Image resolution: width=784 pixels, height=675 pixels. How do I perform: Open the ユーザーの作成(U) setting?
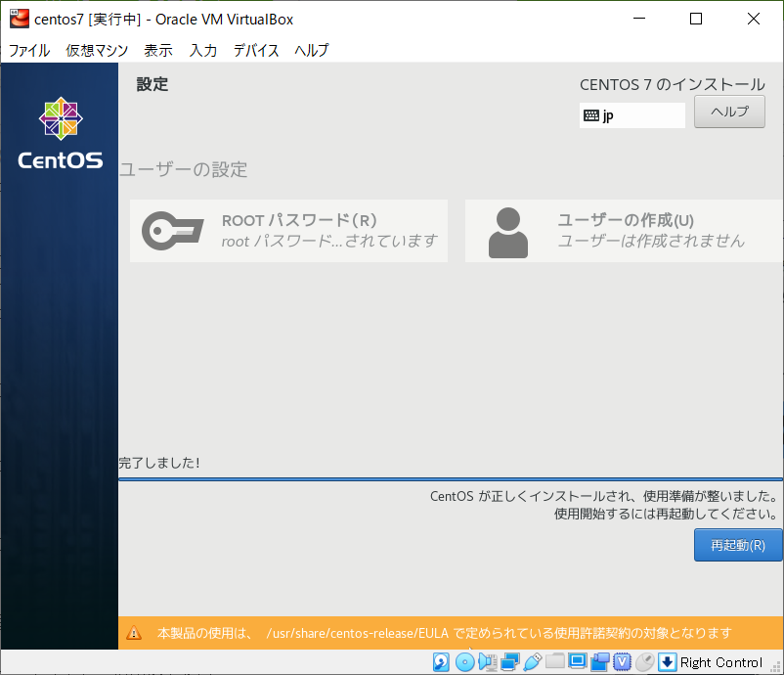click(x=624, y=231)
